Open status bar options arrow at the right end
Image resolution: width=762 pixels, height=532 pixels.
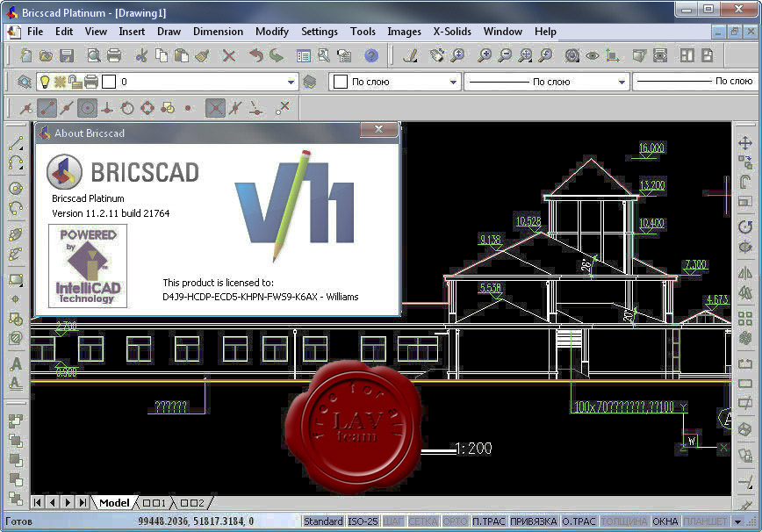click(737, 521)
